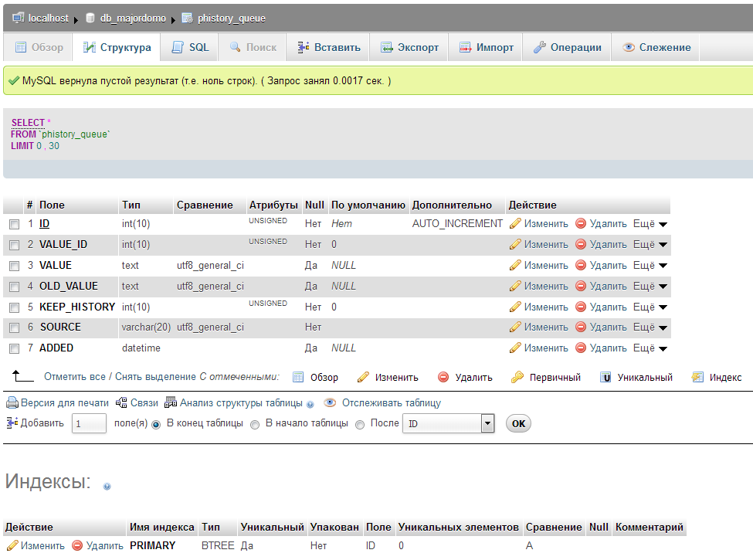Click the red delete icon for OLD_VALUE

581,287
